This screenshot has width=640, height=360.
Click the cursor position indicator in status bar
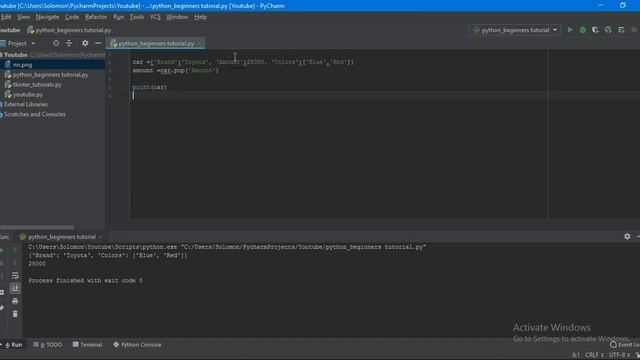tap(576, 355)
